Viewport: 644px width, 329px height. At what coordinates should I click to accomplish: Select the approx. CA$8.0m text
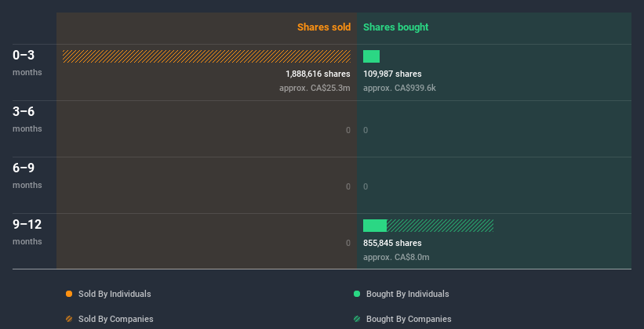(x=396, y=258)
